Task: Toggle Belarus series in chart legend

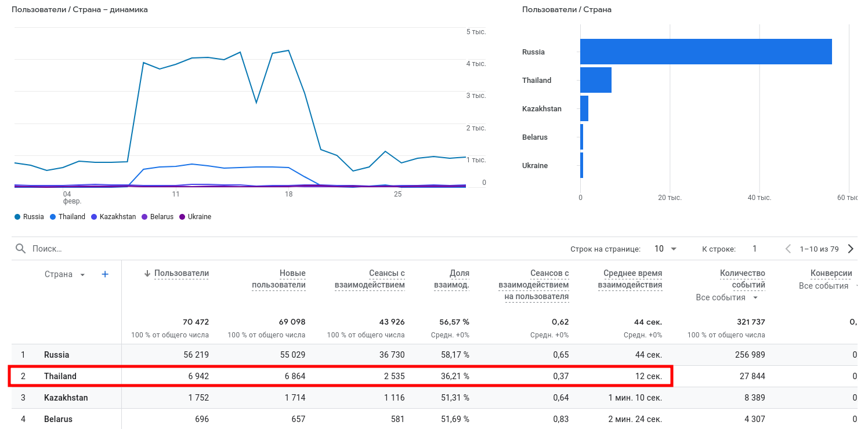Action: pos(157,217)
